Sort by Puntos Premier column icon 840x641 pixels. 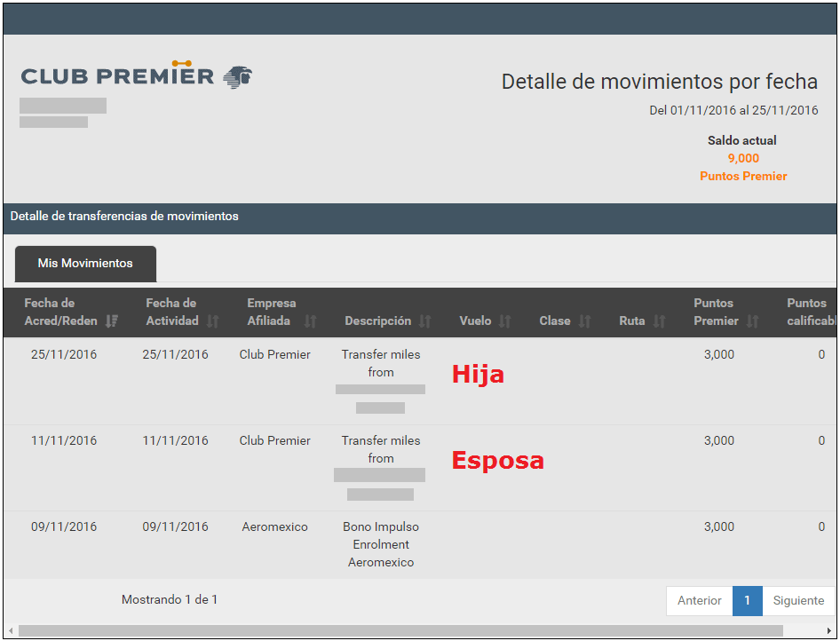click(x=753, y=320)
